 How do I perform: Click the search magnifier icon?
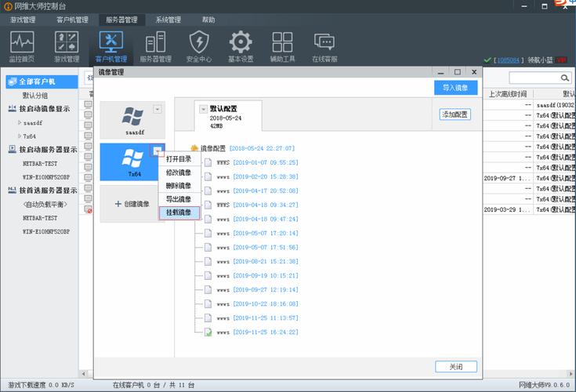click(564, 78)
